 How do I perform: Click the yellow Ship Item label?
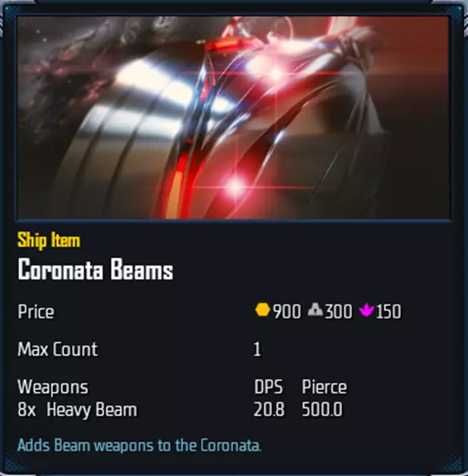click(x=49, y=240)
